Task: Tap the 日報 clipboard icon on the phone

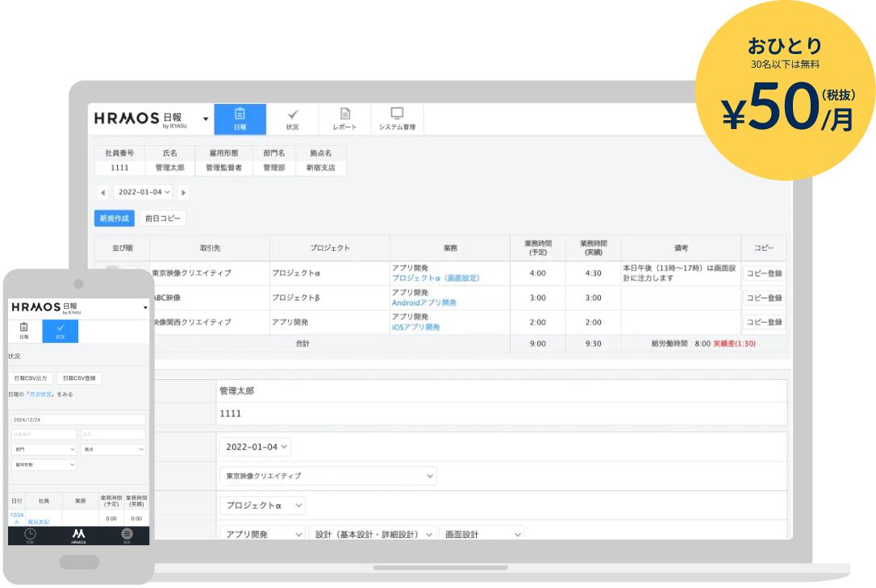Action: pyautogui.click(x=24, y=331)
